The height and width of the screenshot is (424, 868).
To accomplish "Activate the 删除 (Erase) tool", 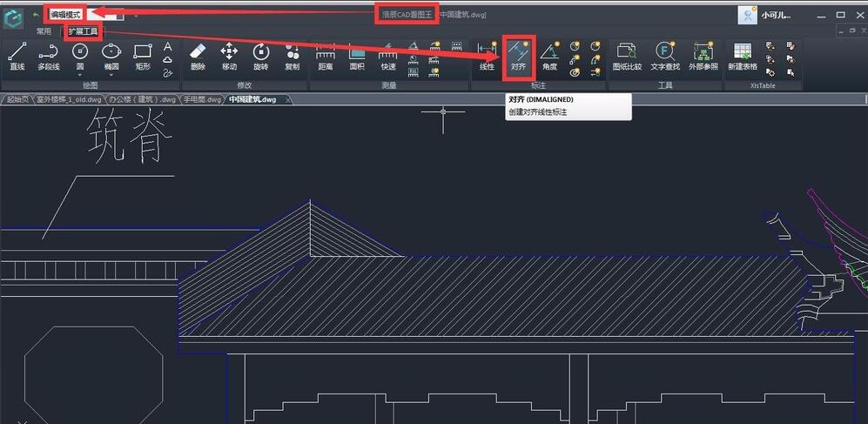I will click(x=198, y=56).
